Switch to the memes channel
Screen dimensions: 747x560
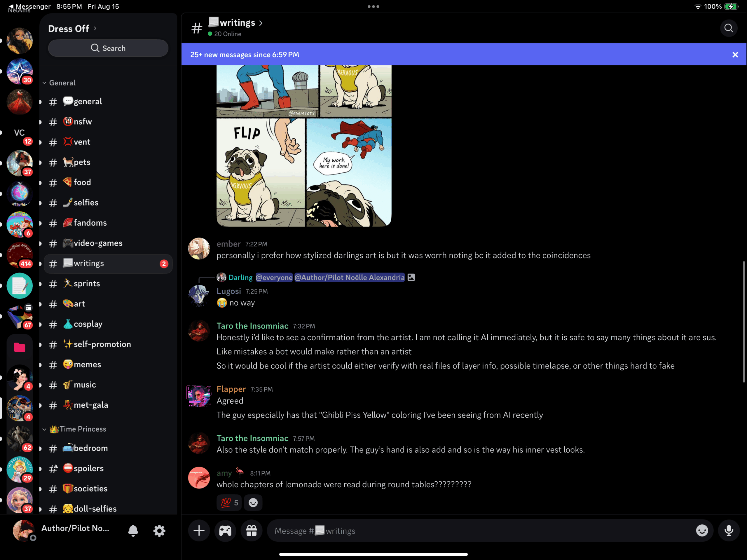coord(87,364)
